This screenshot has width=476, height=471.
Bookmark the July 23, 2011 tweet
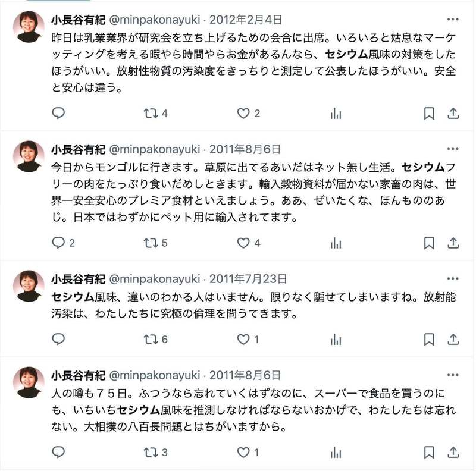pos(429,340)
